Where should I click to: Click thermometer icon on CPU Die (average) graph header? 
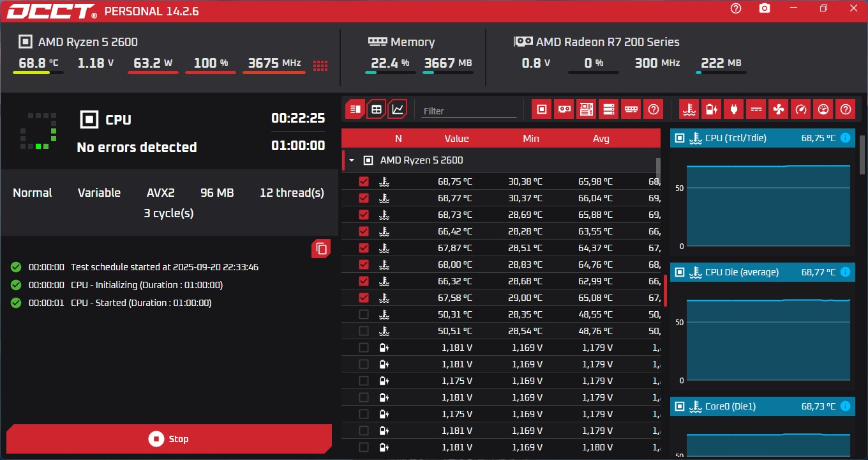(x=695, y=272)
